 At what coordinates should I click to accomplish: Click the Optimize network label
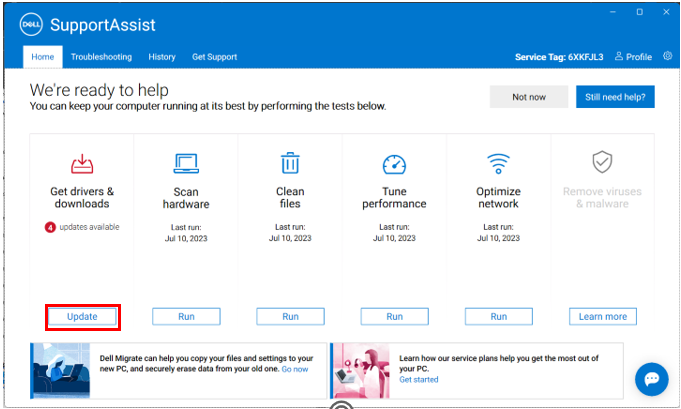pyautogui.click(x=498, y=198)
